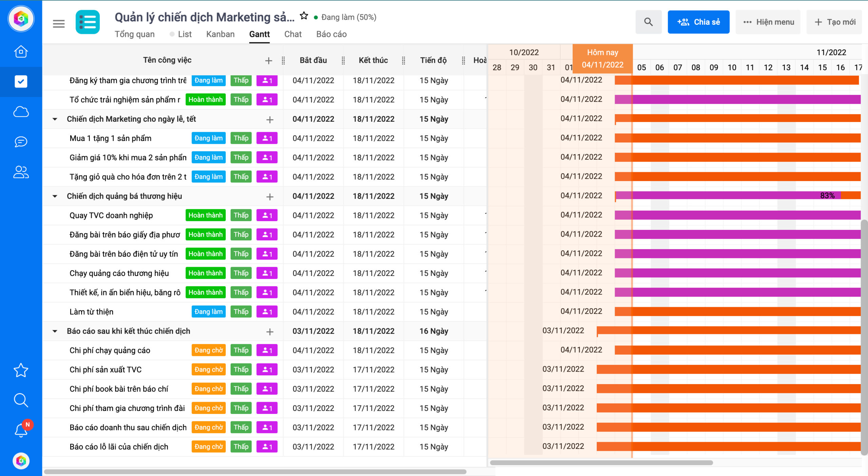Open the chat bubble sidebar icon

point(21,142)
